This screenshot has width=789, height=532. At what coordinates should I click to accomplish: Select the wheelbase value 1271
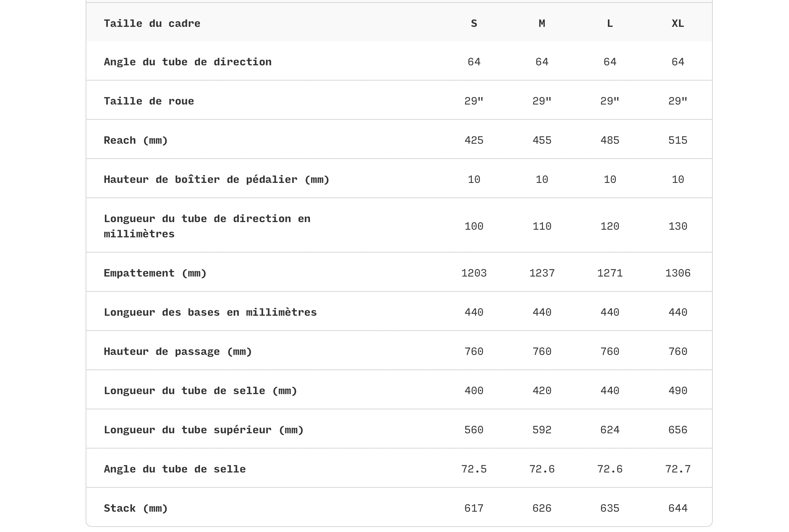pos(610,273)
